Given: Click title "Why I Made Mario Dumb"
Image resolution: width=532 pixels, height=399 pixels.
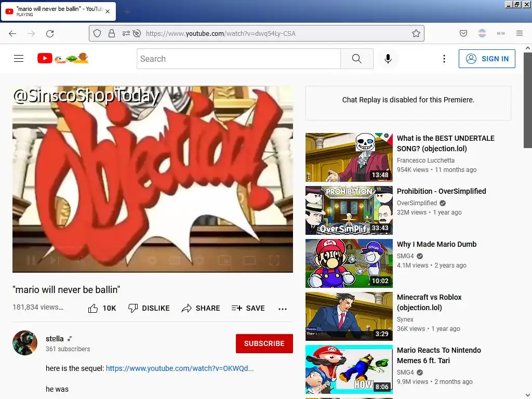Looking at the screenshot, I should click(x=436, y=244).
